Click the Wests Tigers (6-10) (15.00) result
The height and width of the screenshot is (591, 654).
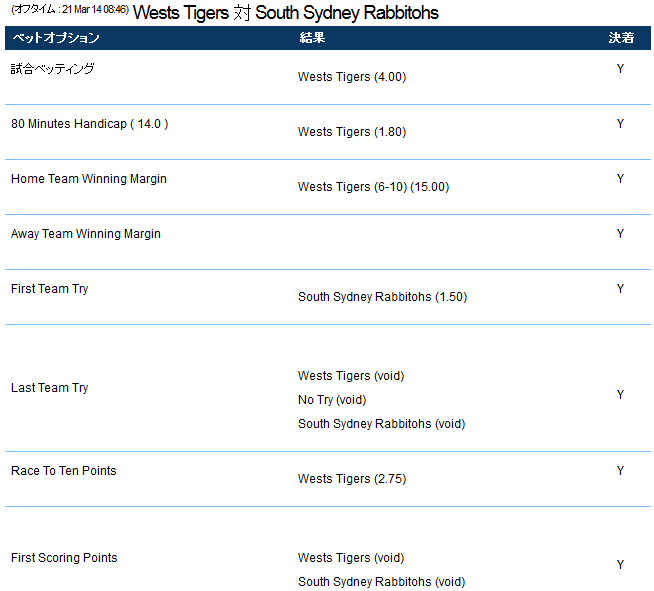tap(373, 187)
